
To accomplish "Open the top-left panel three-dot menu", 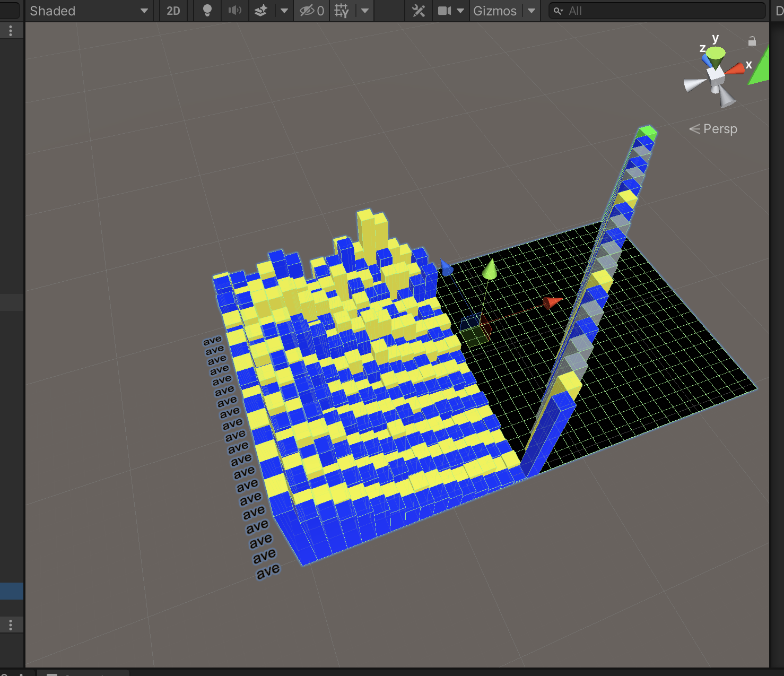I will click(11, 31).
